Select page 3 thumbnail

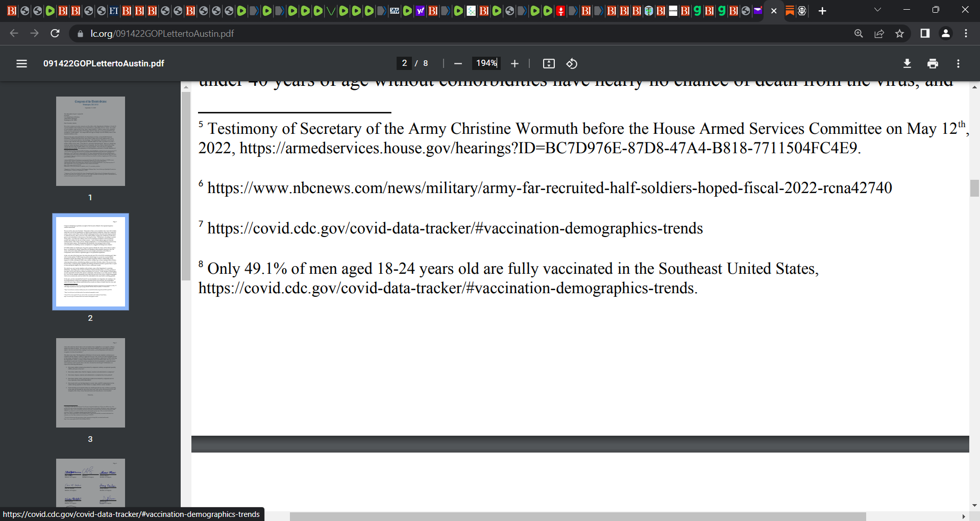pos(90,383)
